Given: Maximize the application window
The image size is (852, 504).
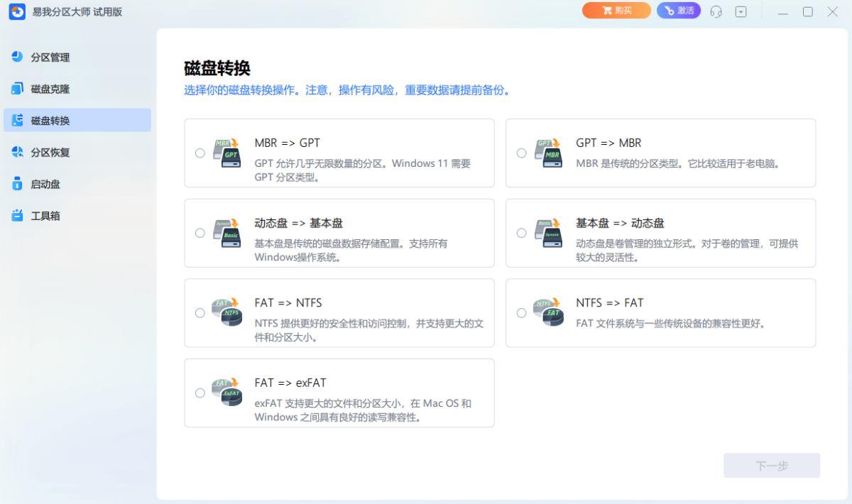Looking at the screenshot, I should [808, 11].
